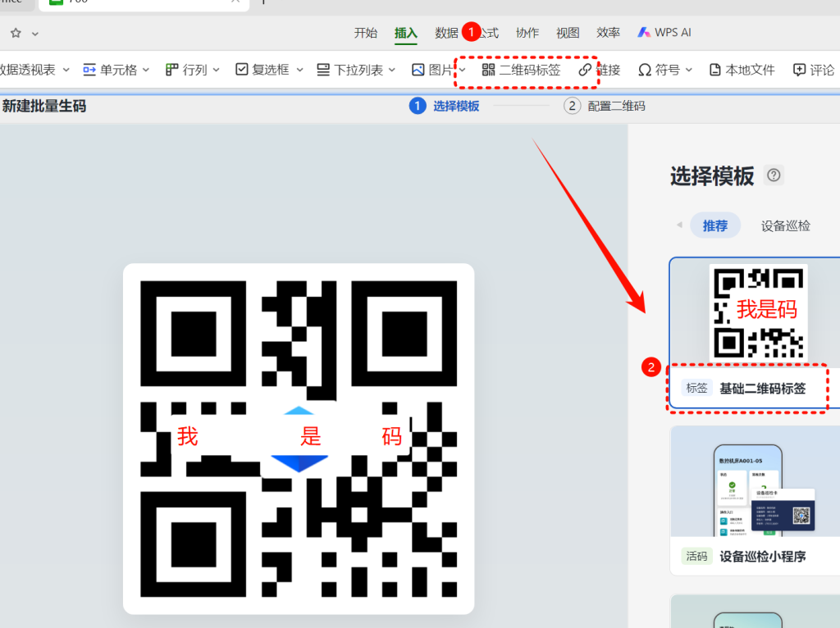Click the large QR code preview
The image size is (840, 628).
point(299,439)
